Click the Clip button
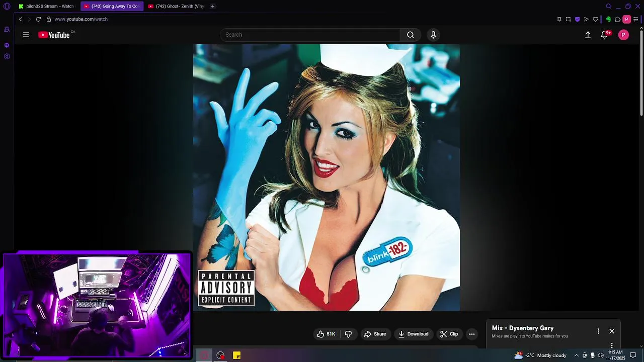Viewport: 644px width, 362px height. tap(449, 334)
